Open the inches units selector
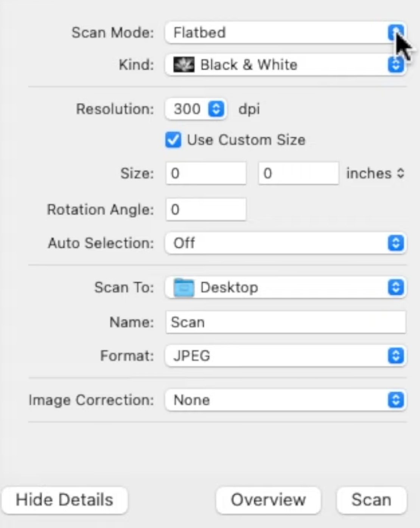 point(376,173)
